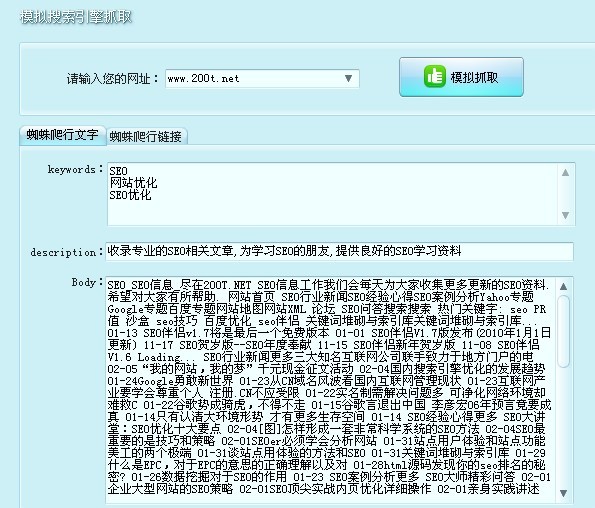Open the URL dropdown arrow
The image size is (595, 508).
coord(348,79)
